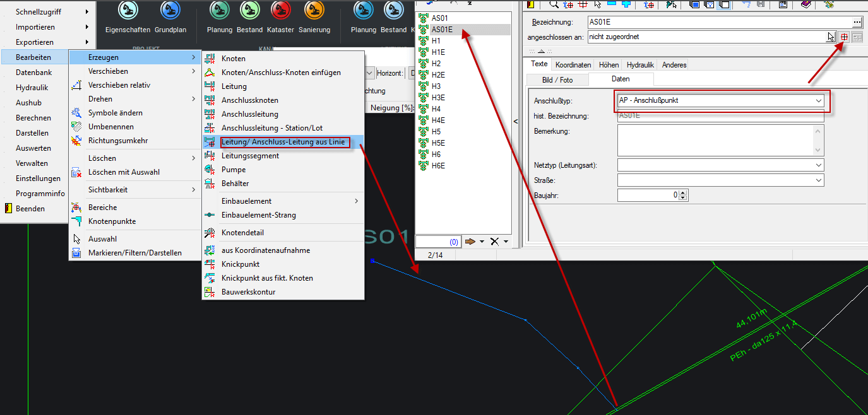Select Pumpe from the Erzeugen submenu
Viewport: 868px width, 415px height.
tap(234, 170)
